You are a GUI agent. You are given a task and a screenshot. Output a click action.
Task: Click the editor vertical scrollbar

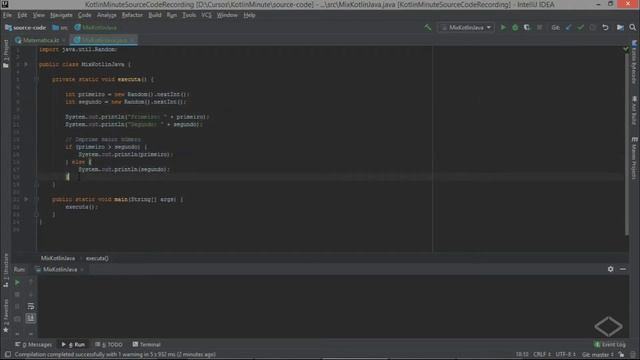(626, 145)
